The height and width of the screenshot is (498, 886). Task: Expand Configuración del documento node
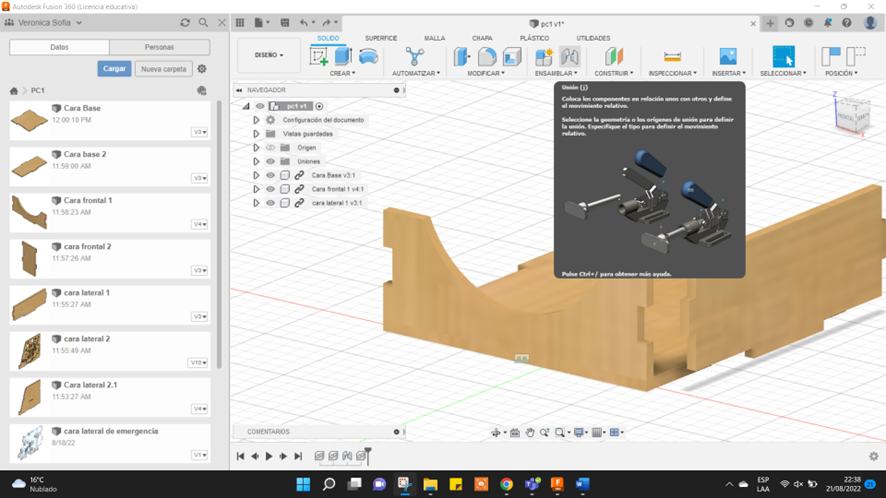click(256, 120)
